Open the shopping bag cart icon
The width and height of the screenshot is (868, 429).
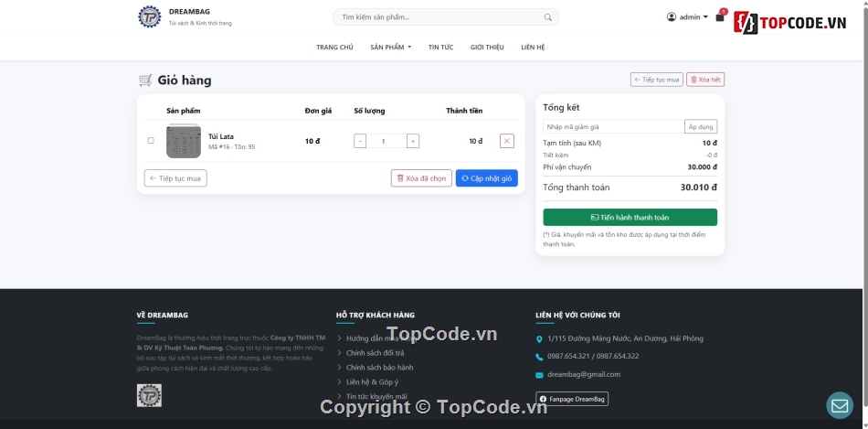pos(720,17)
